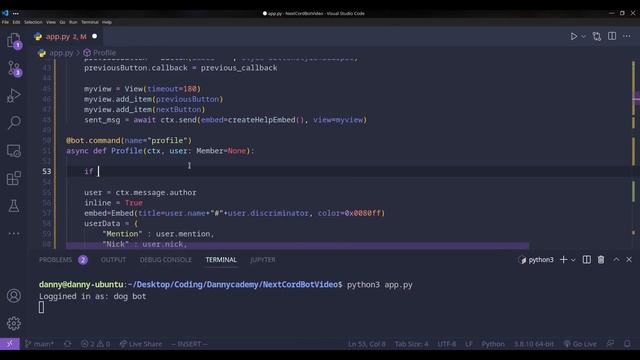Go to line via Ln 53 indicator
640x360 pixels.
367,344
